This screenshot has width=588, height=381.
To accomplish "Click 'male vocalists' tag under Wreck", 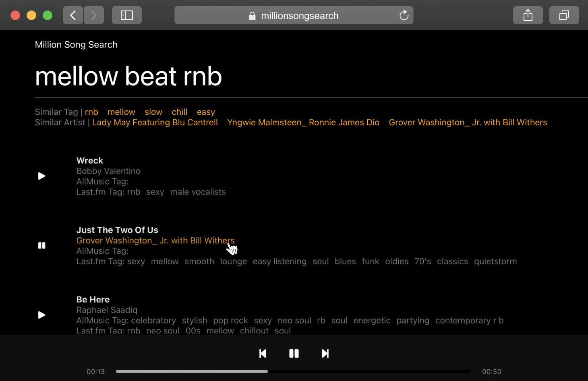I will (x=198, y=192).
